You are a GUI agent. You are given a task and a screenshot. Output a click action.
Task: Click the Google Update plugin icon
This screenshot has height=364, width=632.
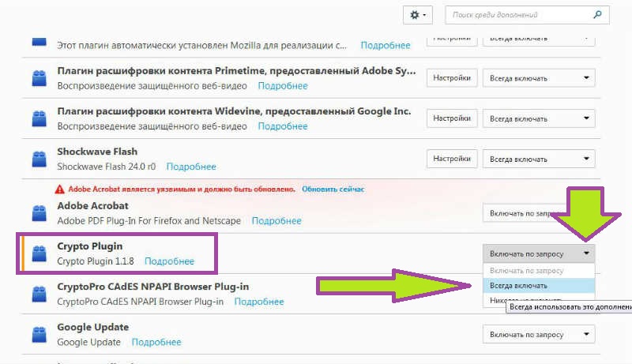[x=39, y=335]
